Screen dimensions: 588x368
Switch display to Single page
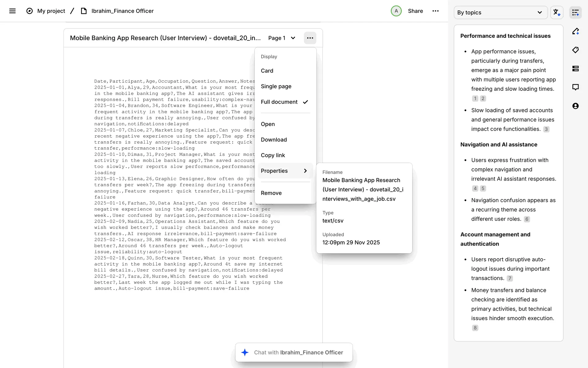click(276, 86)
